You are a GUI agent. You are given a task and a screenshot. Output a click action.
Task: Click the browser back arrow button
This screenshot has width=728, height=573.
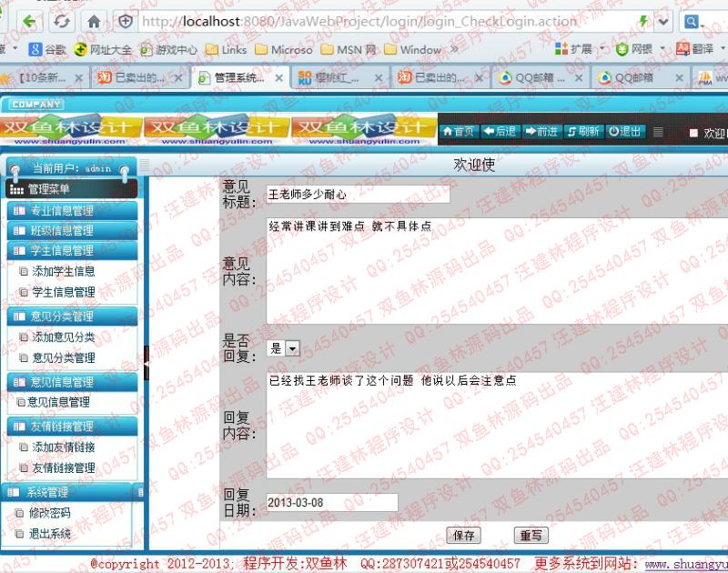tap(30, 21)
